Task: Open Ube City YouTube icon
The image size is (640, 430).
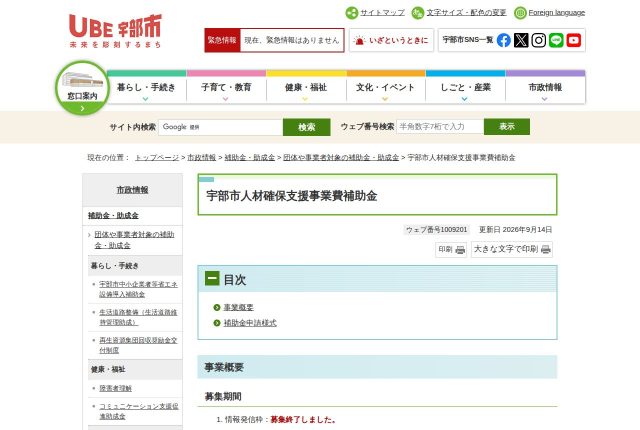Action: pyautogui.click(x=573, y=40)
